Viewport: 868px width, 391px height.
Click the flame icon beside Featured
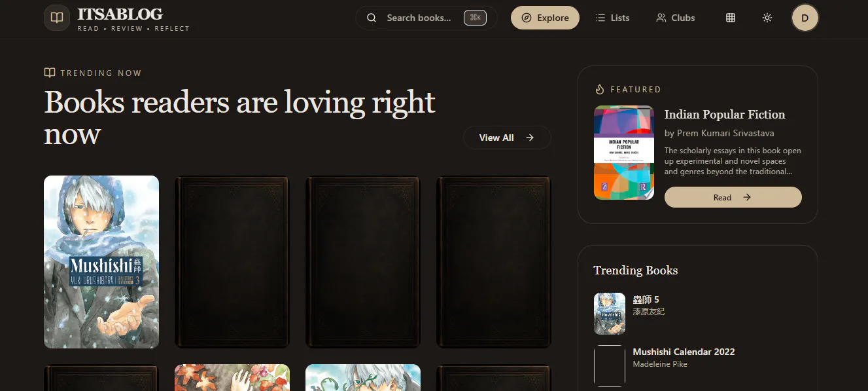click(599, 89)
